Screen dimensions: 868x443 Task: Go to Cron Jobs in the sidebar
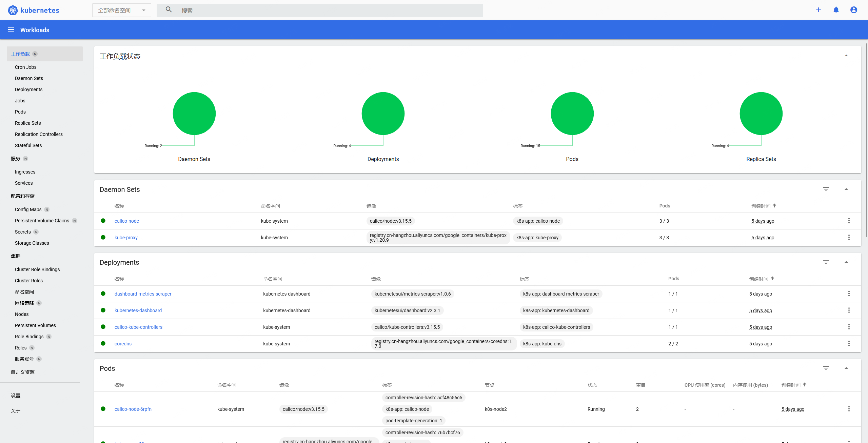coord(26,67)
